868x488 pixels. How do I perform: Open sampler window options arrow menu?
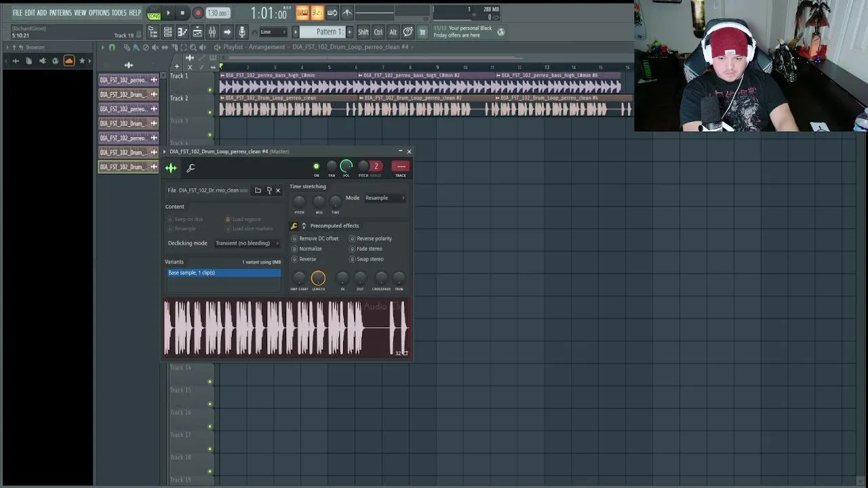(x=164, y=152)
